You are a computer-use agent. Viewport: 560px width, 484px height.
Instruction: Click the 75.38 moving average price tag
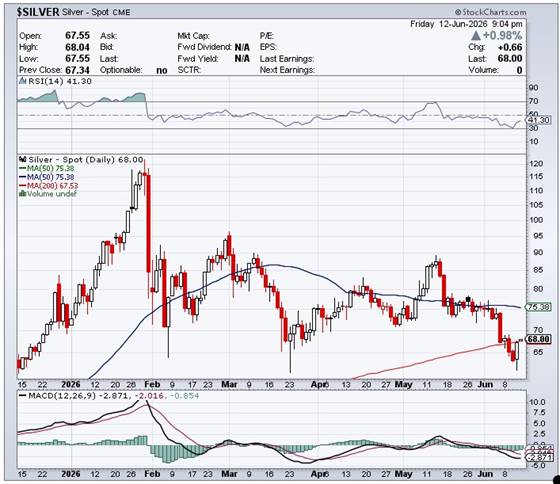pos(538,307)
